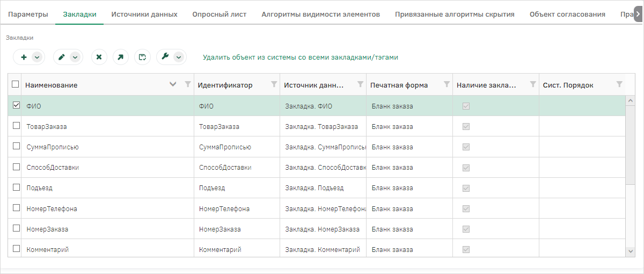Check the ТоварЗаказа row checkbox

pos(16,126)
